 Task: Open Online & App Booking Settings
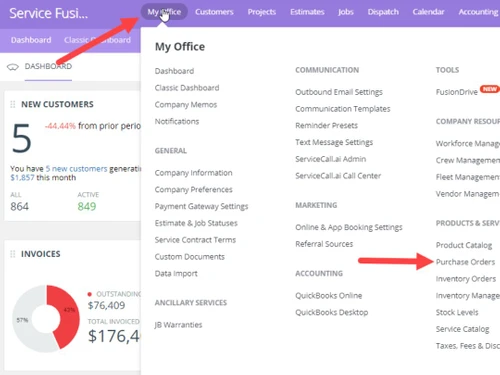coord(349,227)
